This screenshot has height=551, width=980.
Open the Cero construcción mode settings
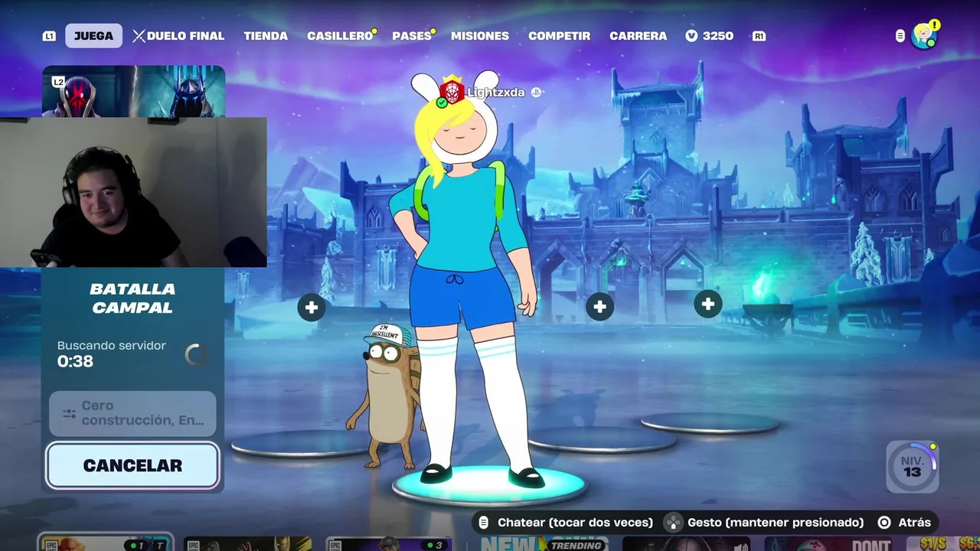tap(132, 413)
